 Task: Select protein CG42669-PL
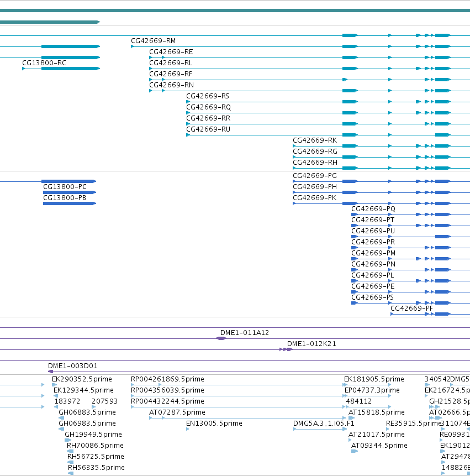pyautogui.click(x=373, y=275)
